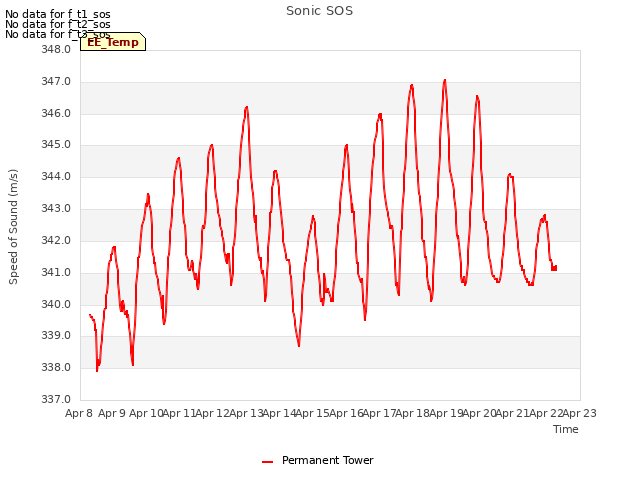Click the lowest curve point near 338.0
Viewport: 640px width, 480px height.
tap(97, 371)
